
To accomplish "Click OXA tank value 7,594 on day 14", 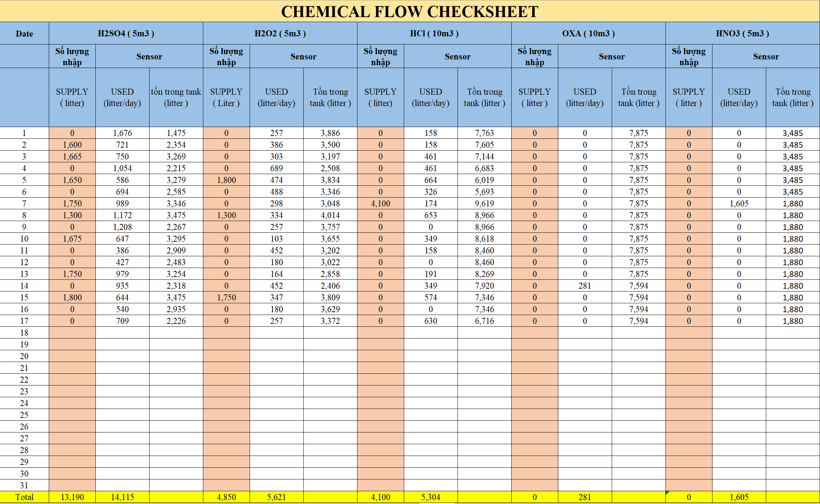I will point(639,286).
